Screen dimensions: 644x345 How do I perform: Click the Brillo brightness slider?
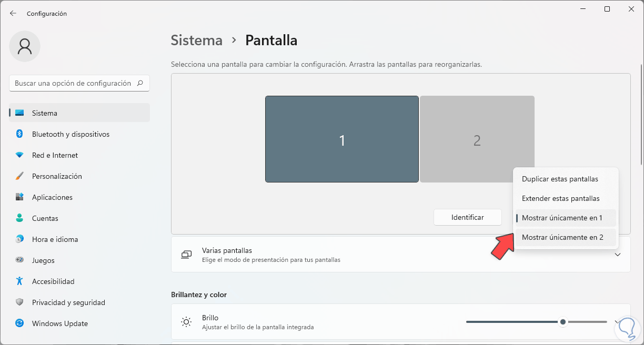pyautogui.click(x=536, y=322)
